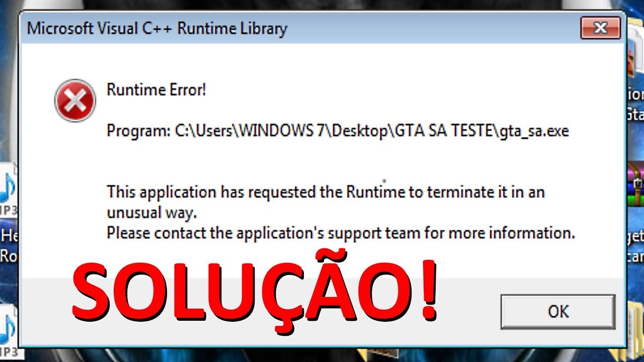
Task: Select the desktop label ending in 'Gta' at right
Action: pos(635,114)
